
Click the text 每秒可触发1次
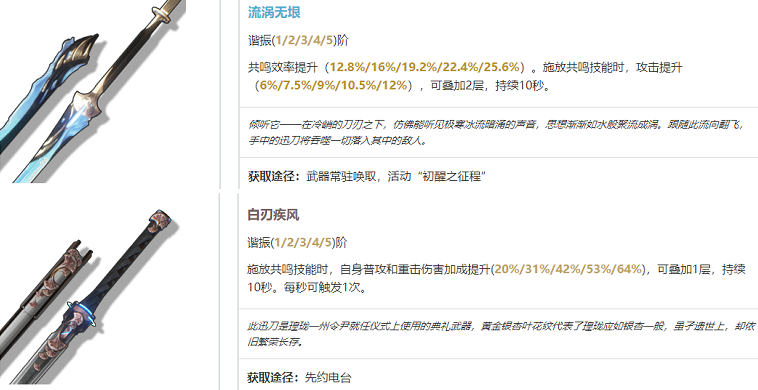325,288
